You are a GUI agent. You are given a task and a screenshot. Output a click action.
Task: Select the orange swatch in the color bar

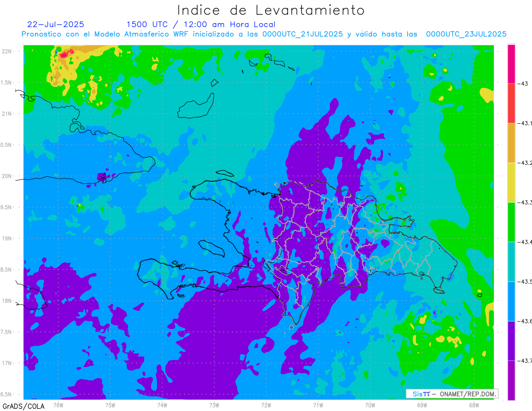click(x=511, y=143)
